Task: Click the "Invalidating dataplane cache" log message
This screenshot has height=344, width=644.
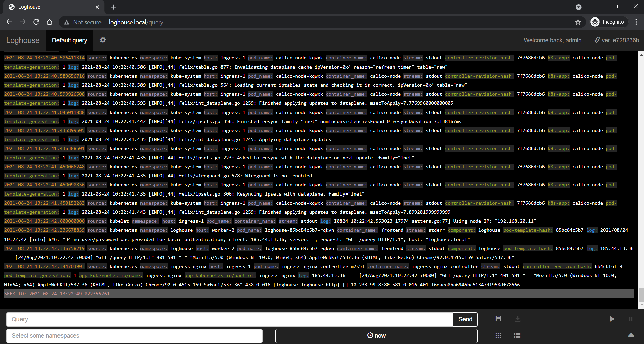Action: [x=273, y=67]
